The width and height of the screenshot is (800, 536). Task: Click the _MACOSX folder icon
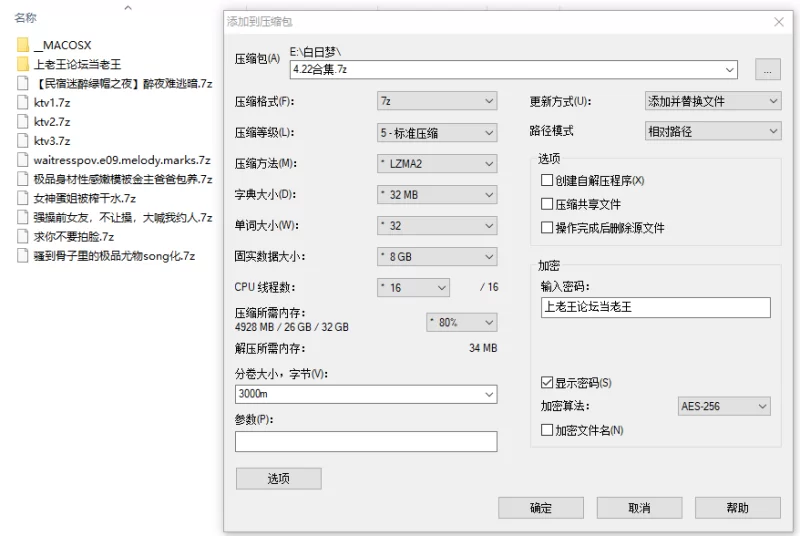pyautogui.click(x=23, y=45)
